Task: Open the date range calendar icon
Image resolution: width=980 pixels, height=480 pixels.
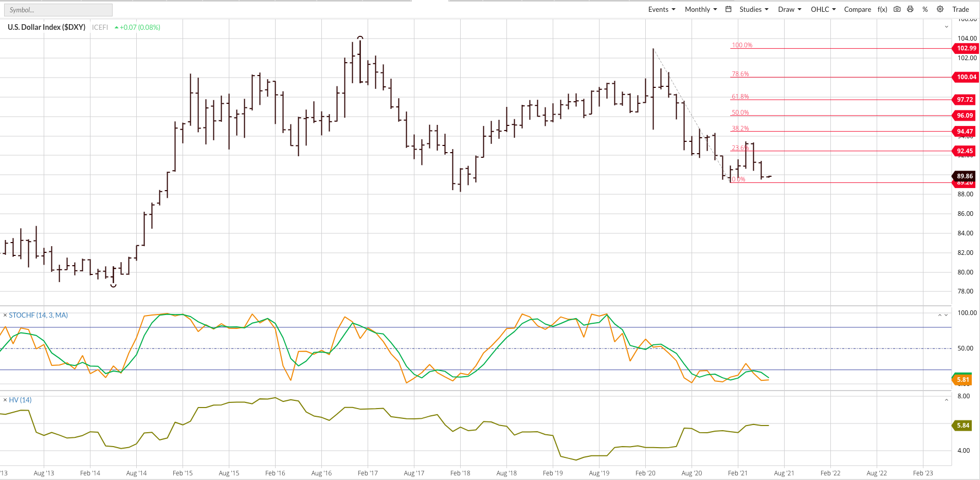Action: click(729, 9)
